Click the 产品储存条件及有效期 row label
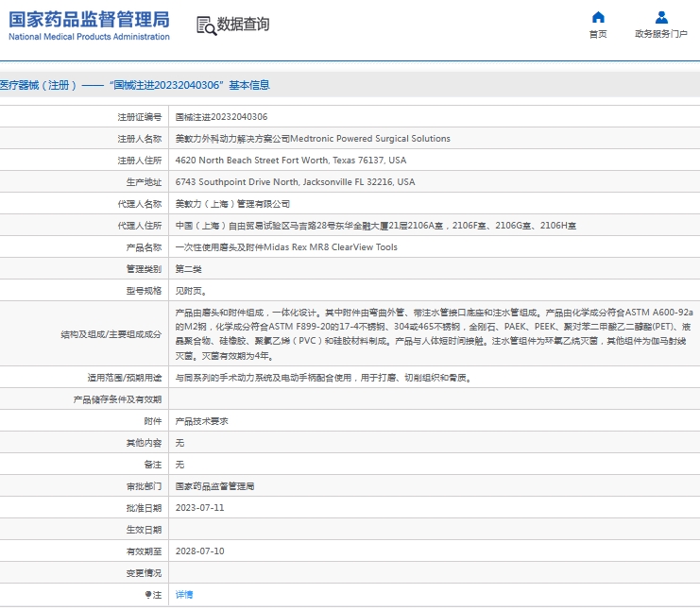 117,399
